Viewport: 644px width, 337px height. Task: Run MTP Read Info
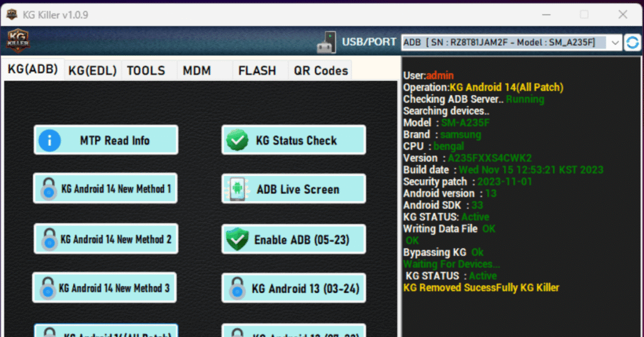pyautogui.click(x=106, y=140)
